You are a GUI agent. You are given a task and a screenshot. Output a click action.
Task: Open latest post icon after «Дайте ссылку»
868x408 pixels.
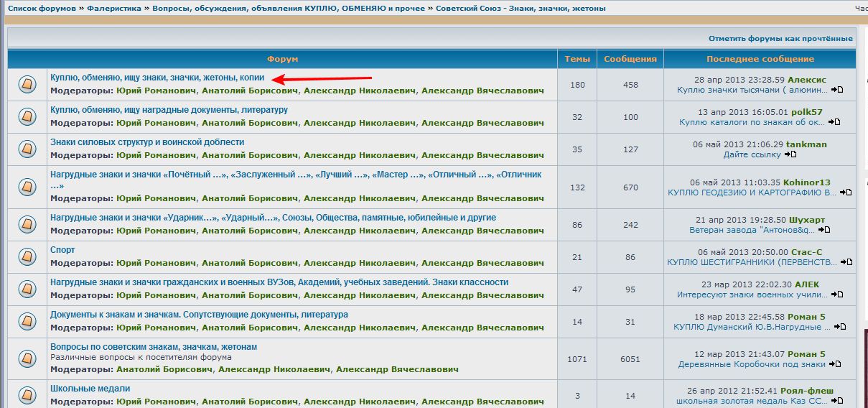790,154
